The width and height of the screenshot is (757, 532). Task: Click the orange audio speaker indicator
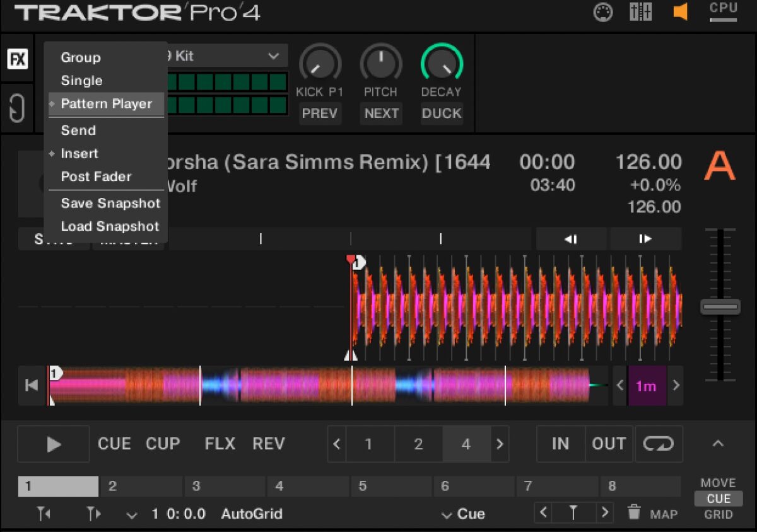tap(680, 12)
